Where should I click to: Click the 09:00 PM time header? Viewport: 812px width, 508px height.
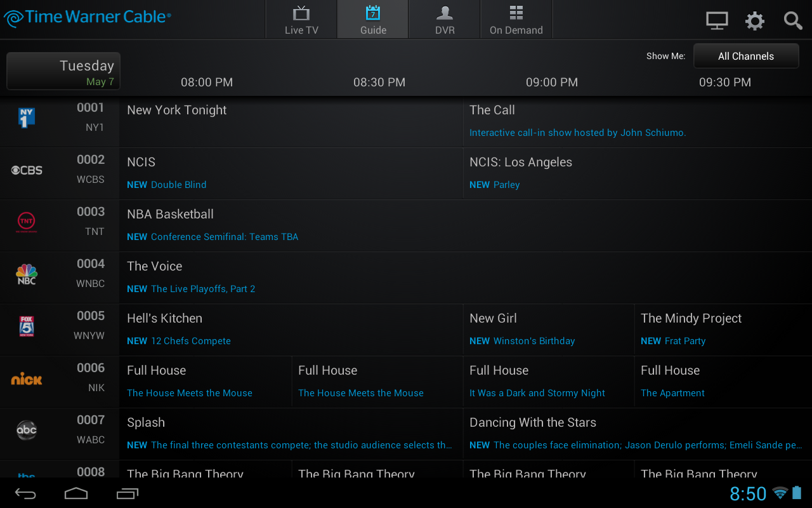pyautogui.click(x=552, y=83)
